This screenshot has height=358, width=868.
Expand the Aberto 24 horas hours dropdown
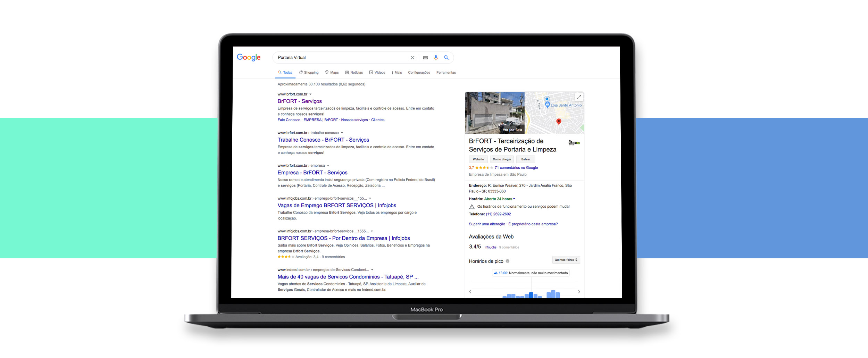[500, 199]
